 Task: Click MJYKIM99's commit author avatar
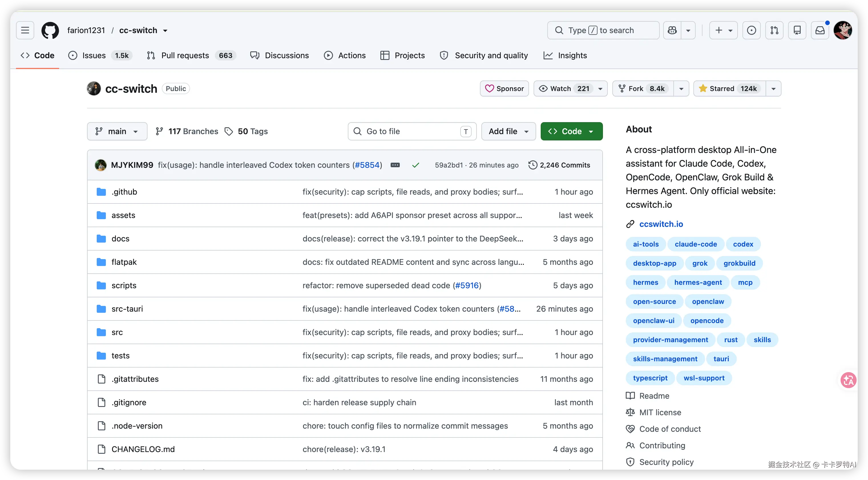click(101, 165)
